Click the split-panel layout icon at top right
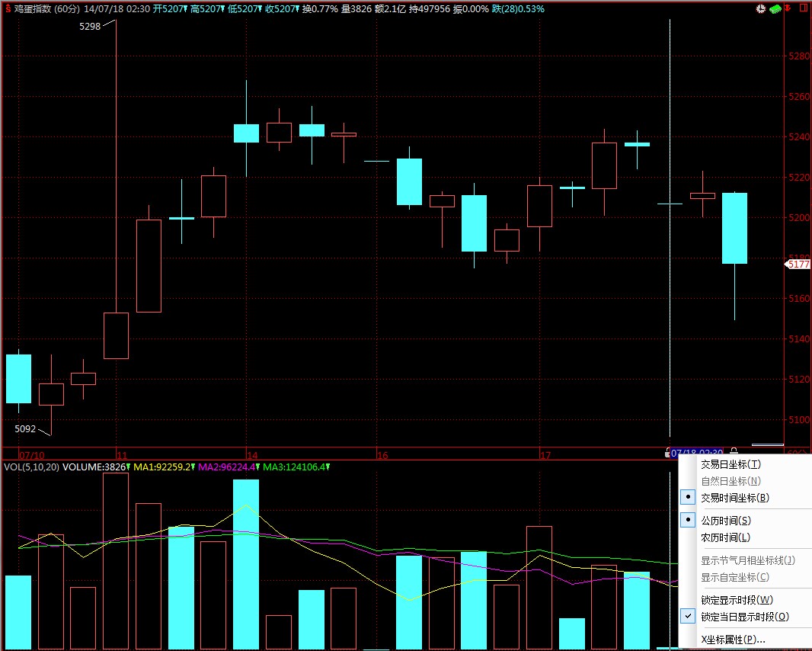 click(x=804, y=8)
